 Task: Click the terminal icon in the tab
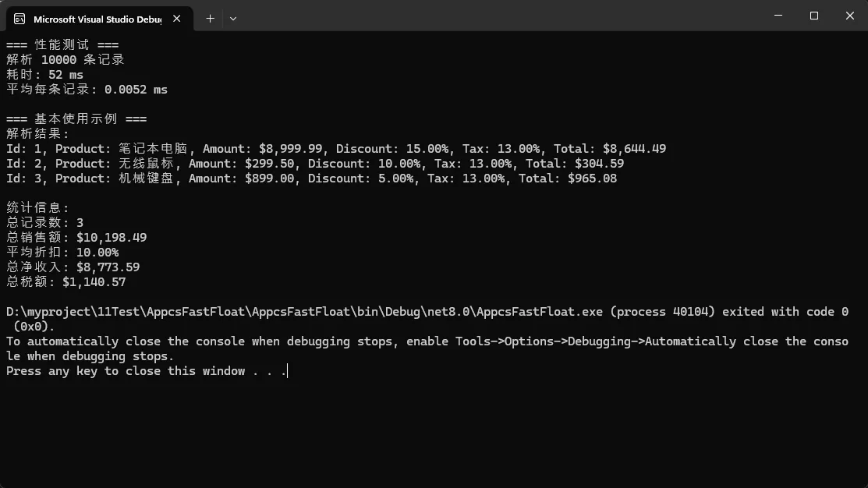click(x=19, y=19)
